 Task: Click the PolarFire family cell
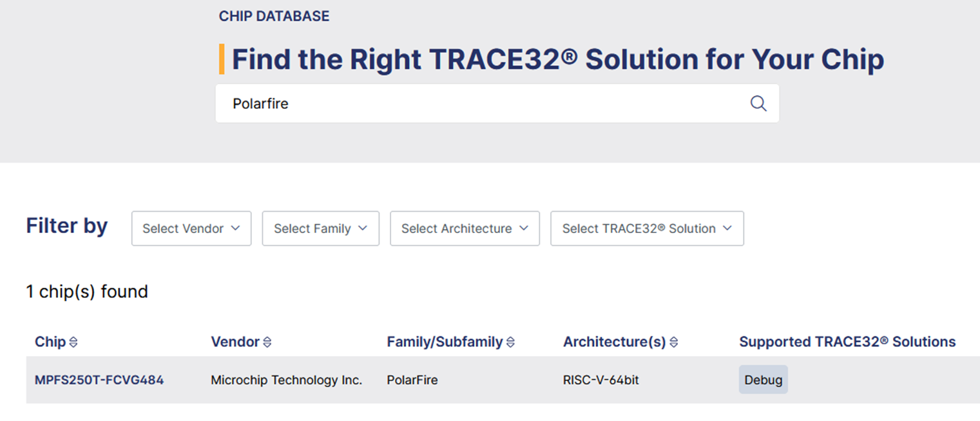pyautogui.click(x=412, y=380)
